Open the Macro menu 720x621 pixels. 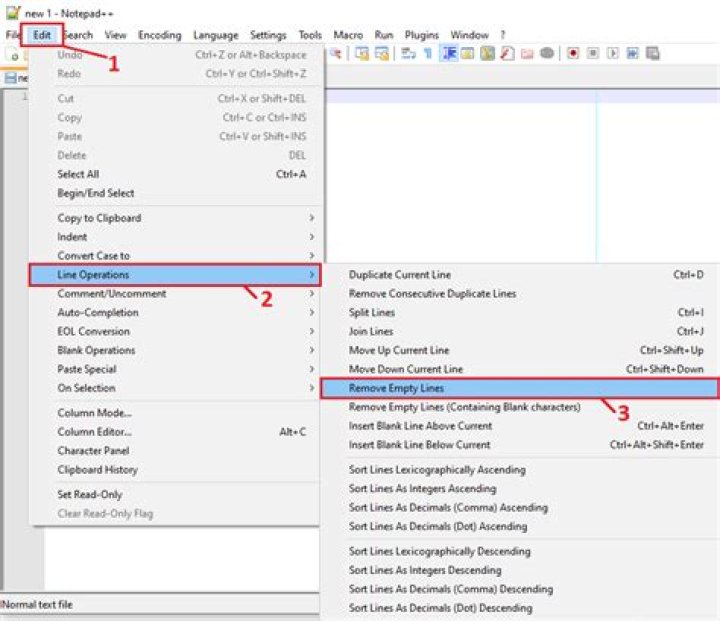click(348, 35)
